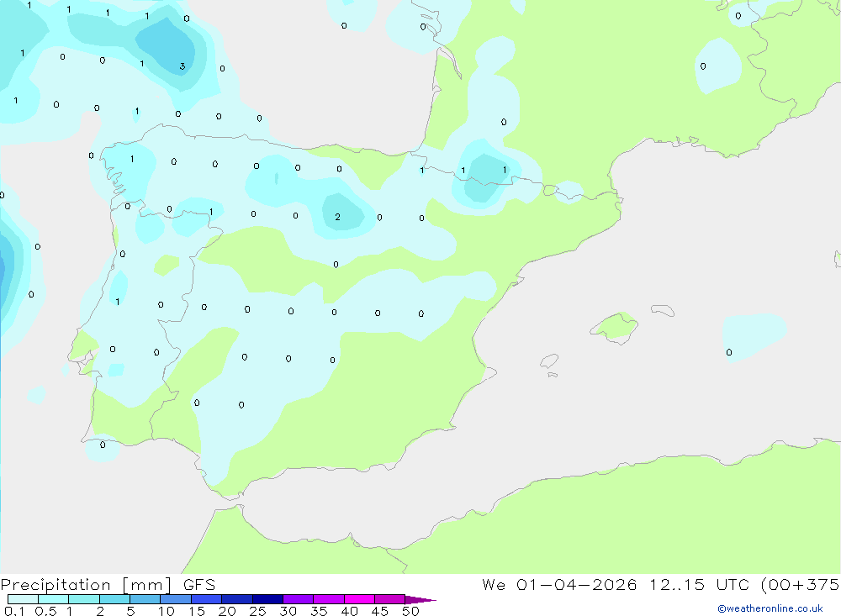841x616 pixels.
Task: Click the 1–2 mm legend color swatch
Action: [84, 599]
